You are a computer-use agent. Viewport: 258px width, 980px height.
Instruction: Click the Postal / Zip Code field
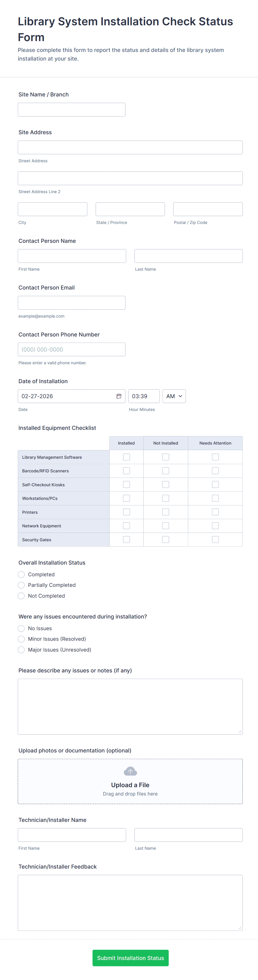tap(208, 209)
